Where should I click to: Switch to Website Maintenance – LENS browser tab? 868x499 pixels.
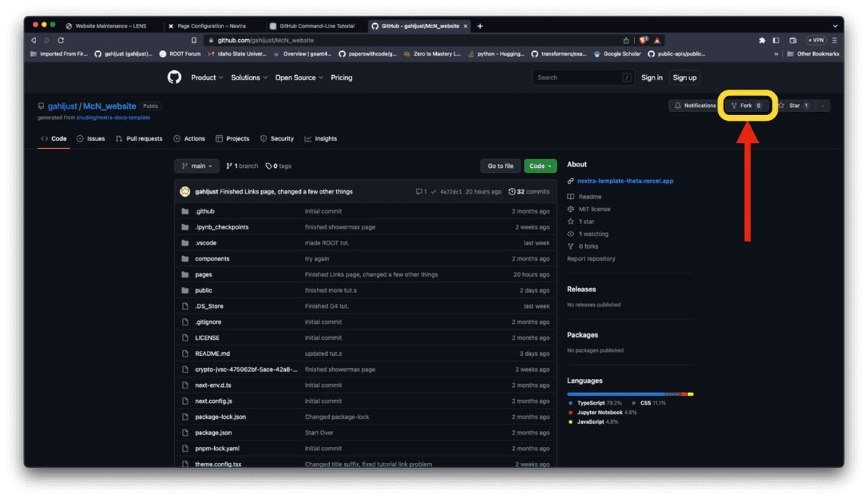pyautogui.click(x=111, y=26)
